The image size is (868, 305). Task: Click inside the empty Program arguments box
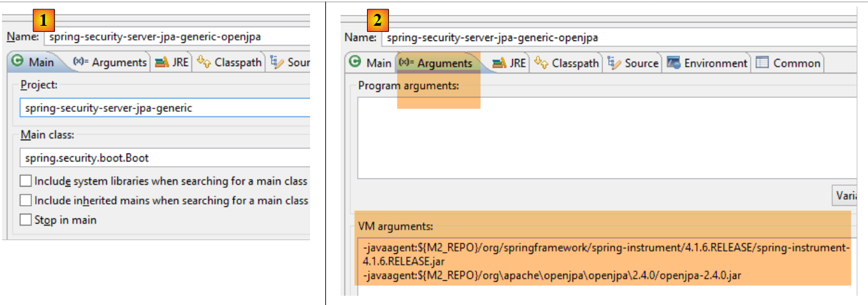coord(596,138)
